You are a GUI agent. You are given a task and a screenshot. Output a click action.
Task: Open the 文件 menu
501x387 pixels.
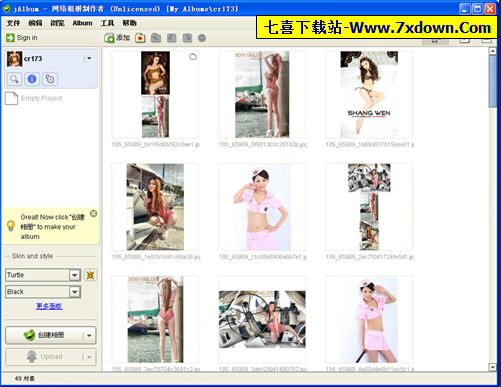(x=13, y=23)
